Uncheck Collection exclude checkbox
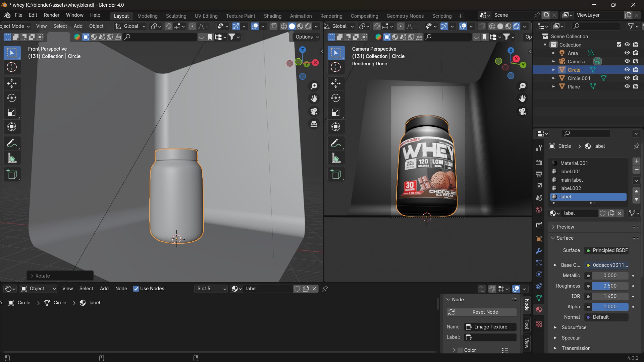Image resolution: width=644 pixels, height=362 pixels. (619, 45)
